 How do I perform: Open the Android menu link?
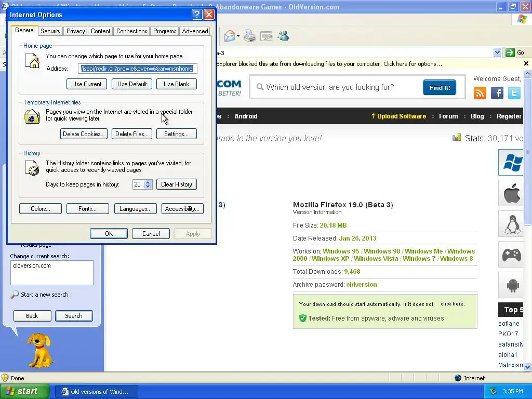tap(246, 116)
